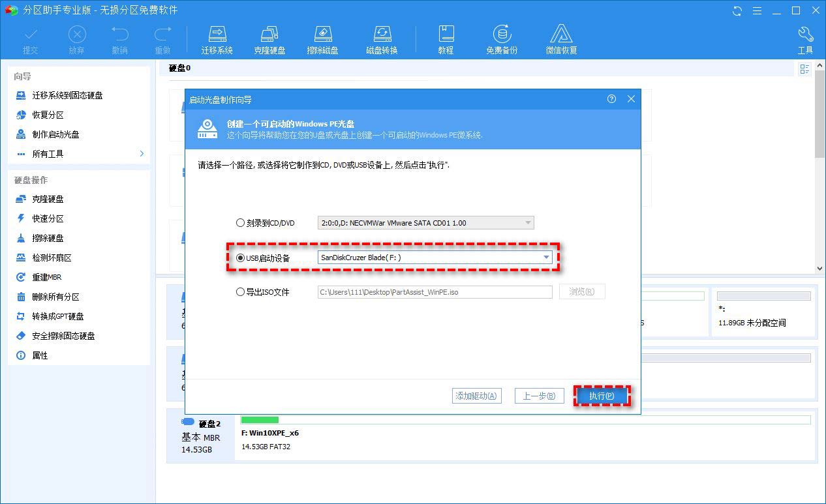
Task: Click the 执行 (Proceed) button
Action: (x=601, y=395)
